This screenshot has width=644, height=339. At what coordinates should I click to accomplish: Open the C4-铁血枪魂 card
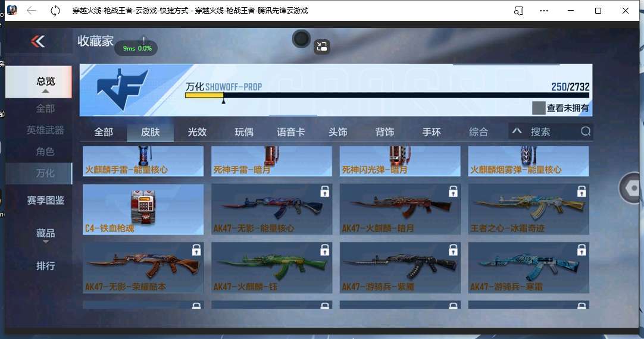[x=143, y=209]
